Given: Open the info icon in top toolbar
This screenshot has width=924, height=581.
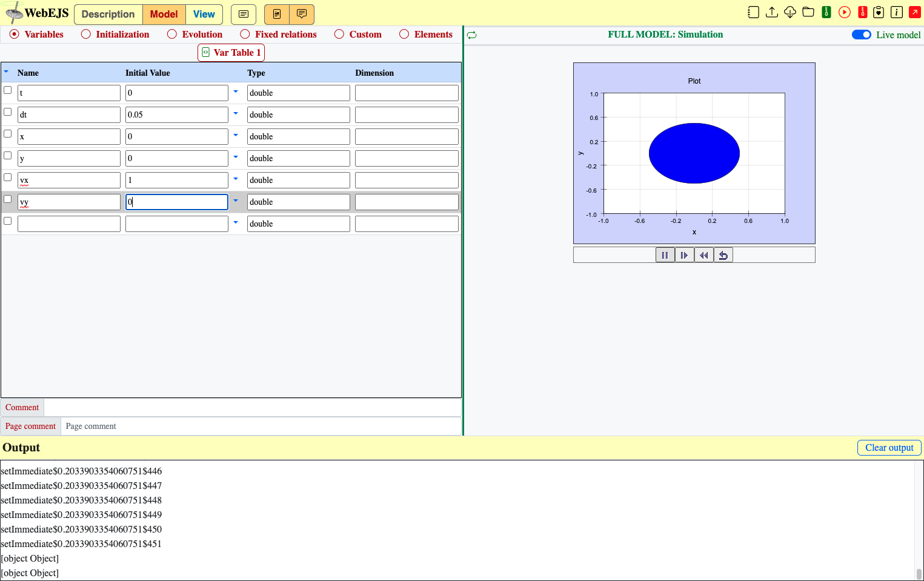Looking at the screenshot, I should pyautogui.click(x=897, y=12).
